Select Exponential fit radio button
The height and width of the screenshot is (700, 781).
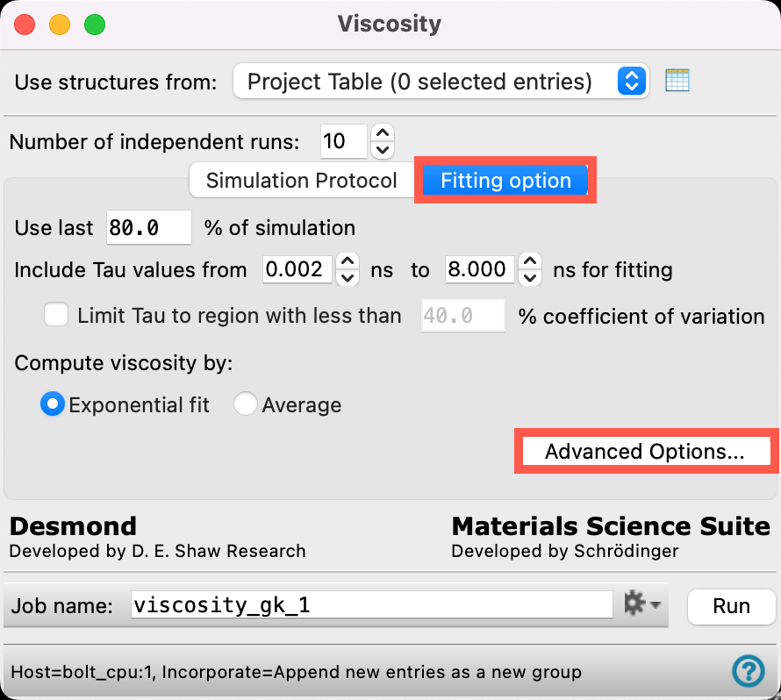click(53, 404)
